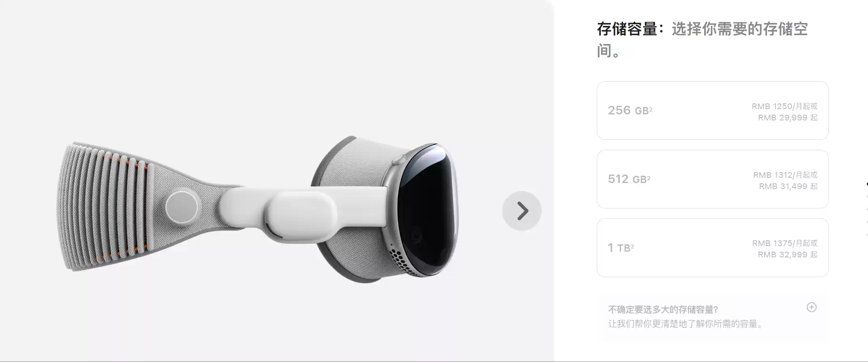Click the 选择你需要的存储空间 header text

point(740,29)
